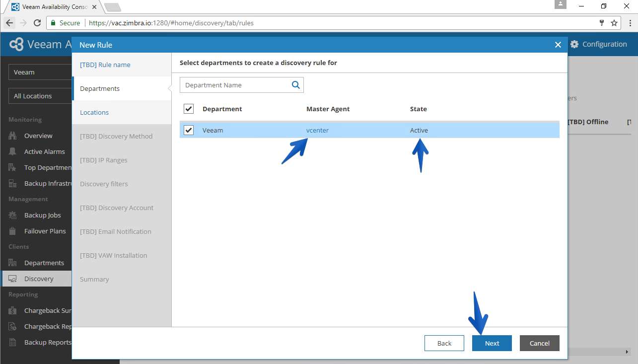Uncheck the Veeam department checkbox
Image resolution: width=638 pixels, height=364 pixels.
(189, 130)
